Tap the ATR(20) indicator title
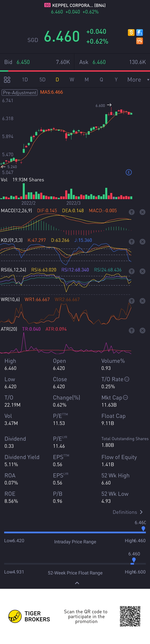This screenshot has width=150, height=644. tap(9, 329)
